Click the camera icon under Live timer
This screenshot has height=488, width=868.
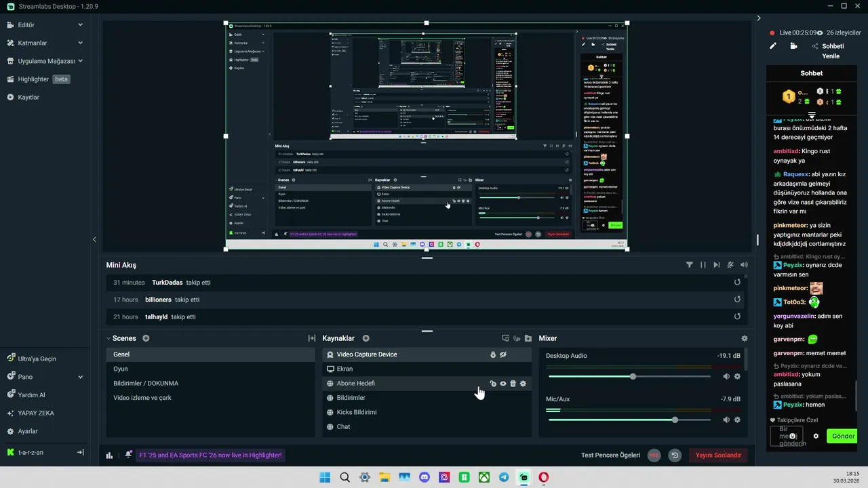[793, 46]
